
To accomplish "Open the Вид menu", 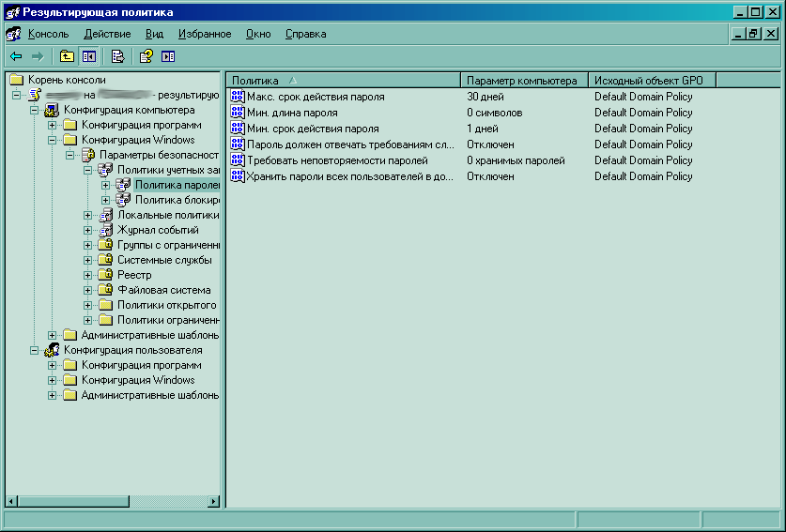I will point(154,34).
